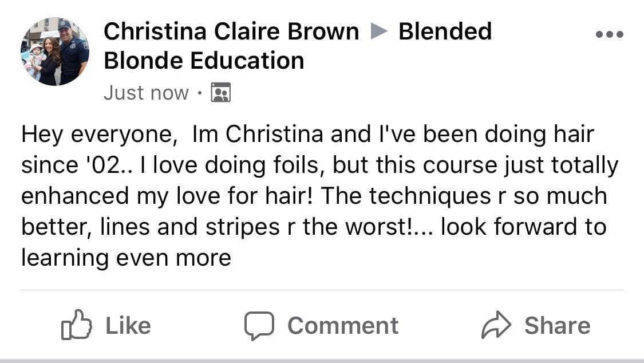Click the "learning even more" closing line
644x363 pixels.
tap(126, 258)
